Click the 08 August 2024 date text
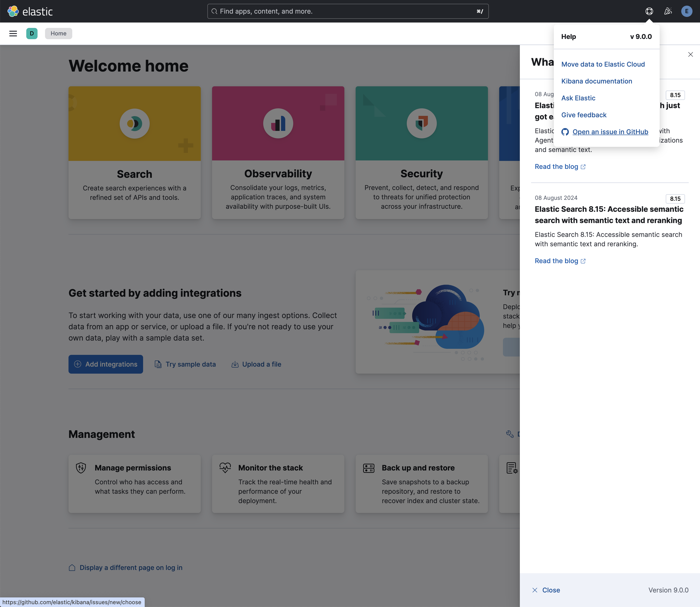Image resolution: width=700 pixels, height=607 pixels. click(556, 198)
